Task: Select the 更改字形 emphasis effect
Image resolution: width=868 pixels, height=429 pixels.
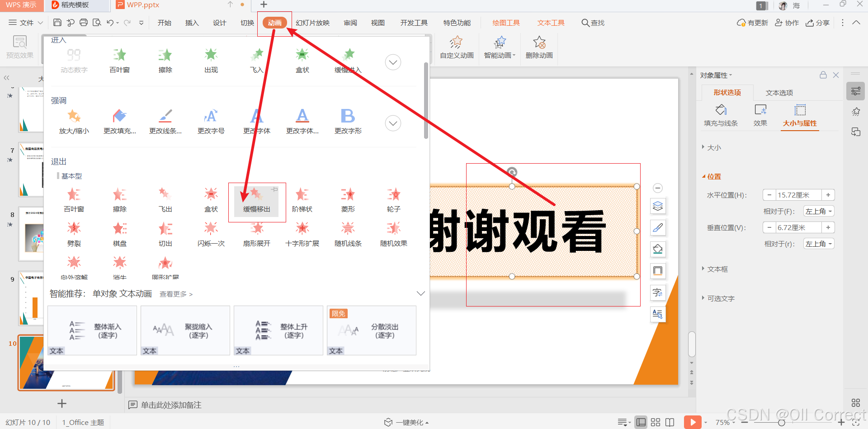Action: (348, 121)
